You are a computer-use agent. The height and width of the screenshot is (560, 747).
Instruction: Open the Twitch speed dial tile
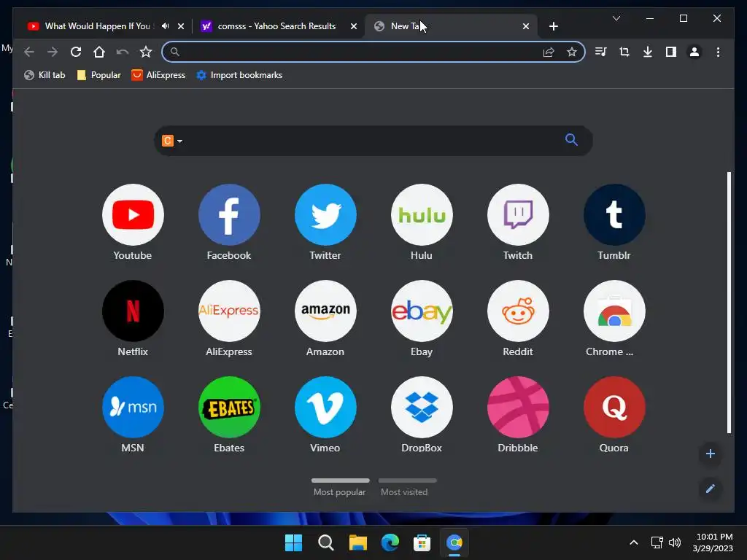518,215
